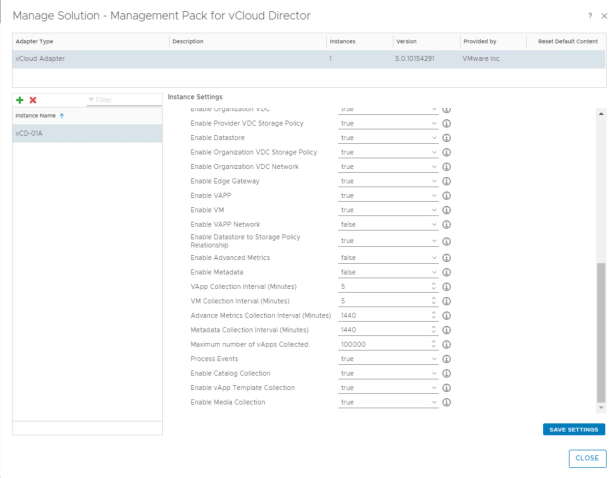
Task: Open Enable VAPP Network dropdown
Action: 388,225
